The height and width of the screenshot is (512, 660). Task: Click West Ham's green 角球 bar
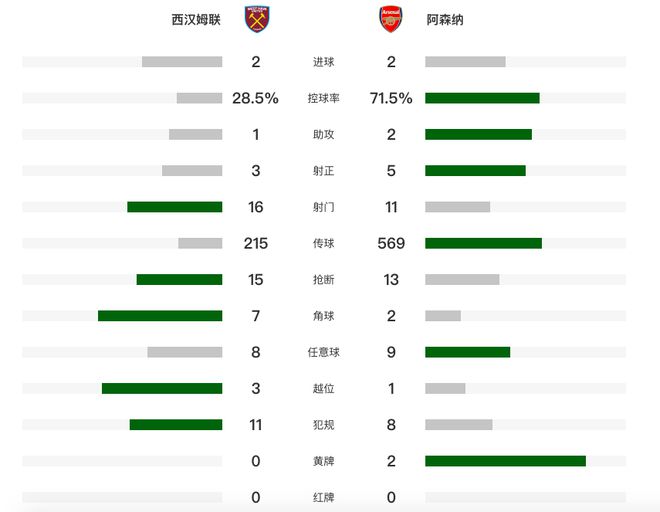tap(160, 316)
